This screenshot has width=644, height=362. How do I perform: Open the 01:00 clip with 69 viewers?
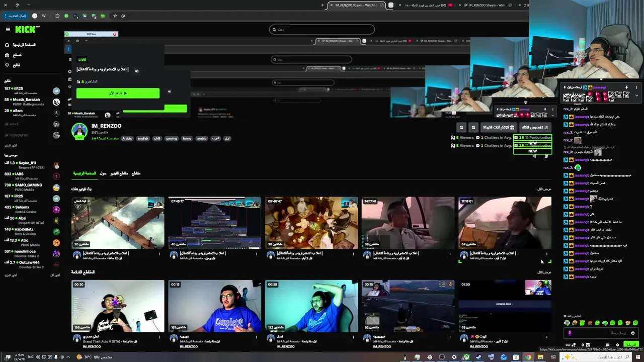click(505, 306)
